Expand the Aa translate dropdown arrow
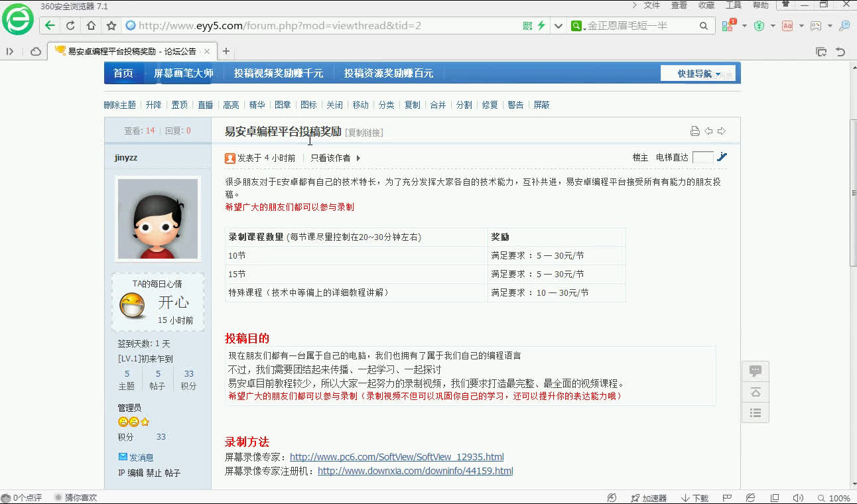The height and width of the screenshot is (504, 857). 801,26
